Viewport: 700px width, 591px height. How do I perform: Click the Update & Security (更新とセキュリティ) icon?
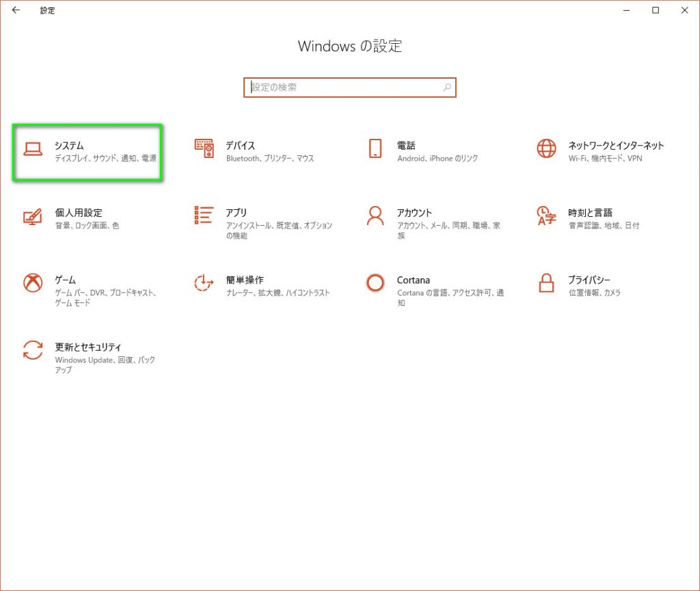(x=33, y=350)
